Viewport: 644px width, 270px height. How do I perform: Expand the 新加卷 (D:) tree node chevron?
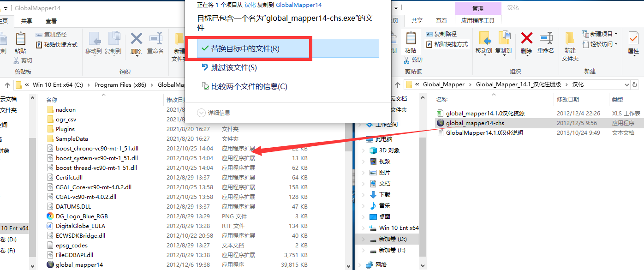click(364, 239)
